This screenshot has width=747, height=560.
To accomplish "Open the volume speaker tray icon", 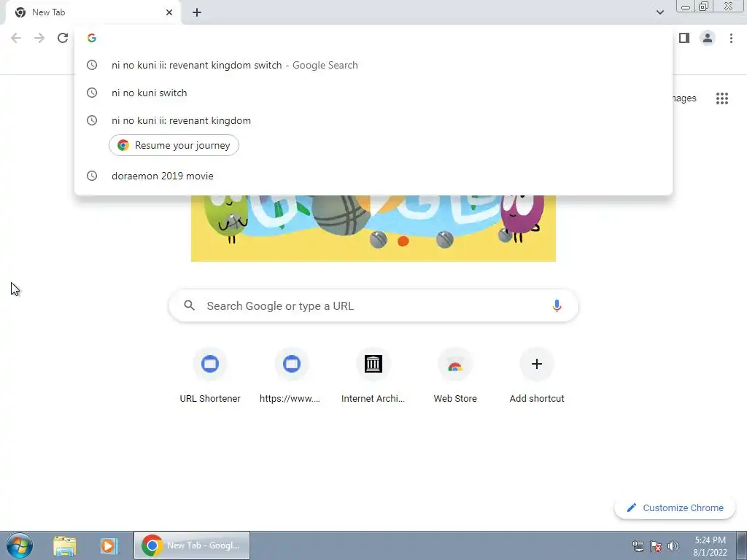I will (673, 546).
